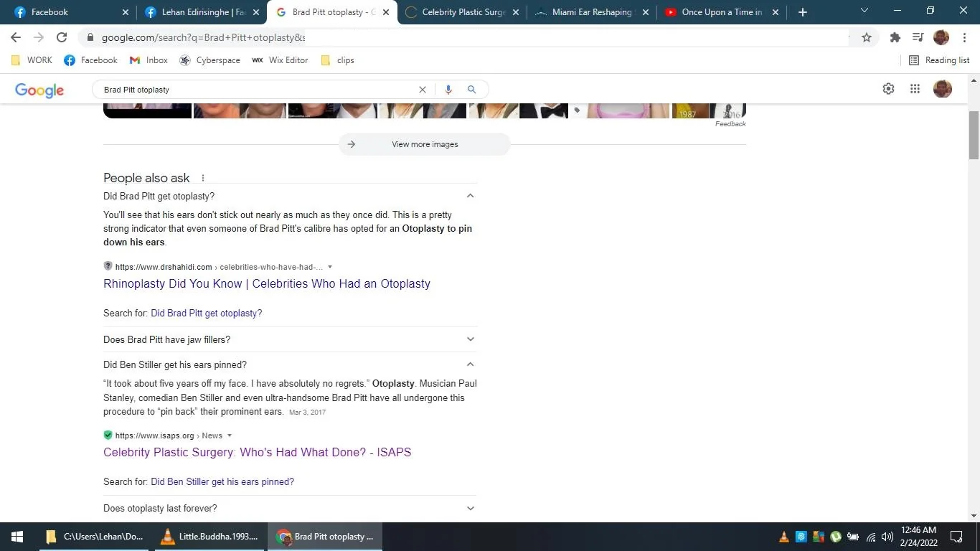This screenshot has height=551, width=980.
Task: Open the Reading list panel
Action: click(x=939, y=60)
